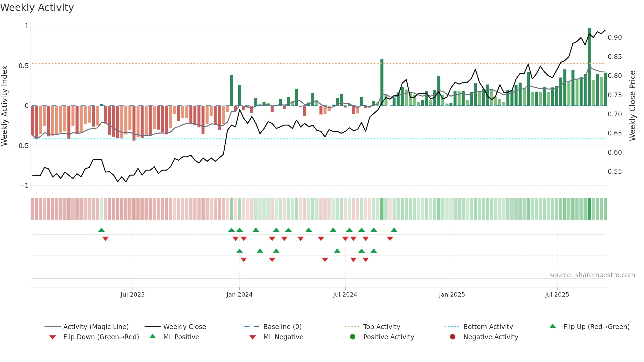Toggle Weekly Close legend entry
The height and width of the screenshot is (362, 644).
point(175,327)
